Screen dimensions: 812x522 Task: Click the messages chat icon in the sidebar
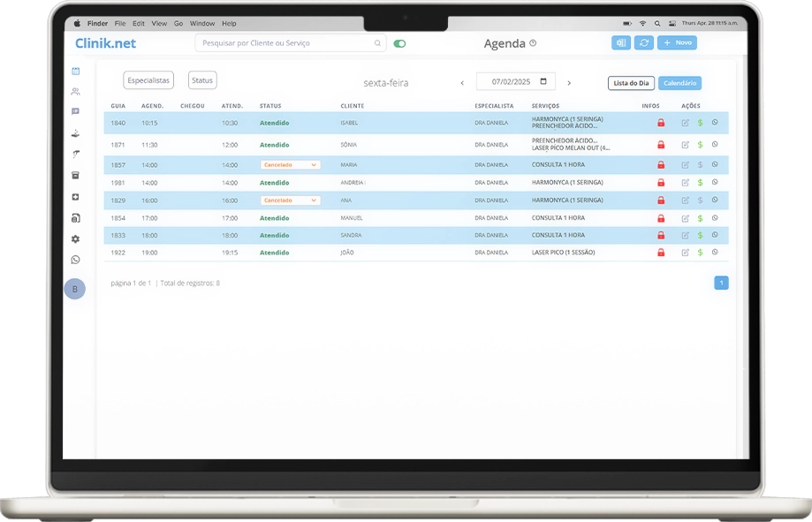pos(75,112)
